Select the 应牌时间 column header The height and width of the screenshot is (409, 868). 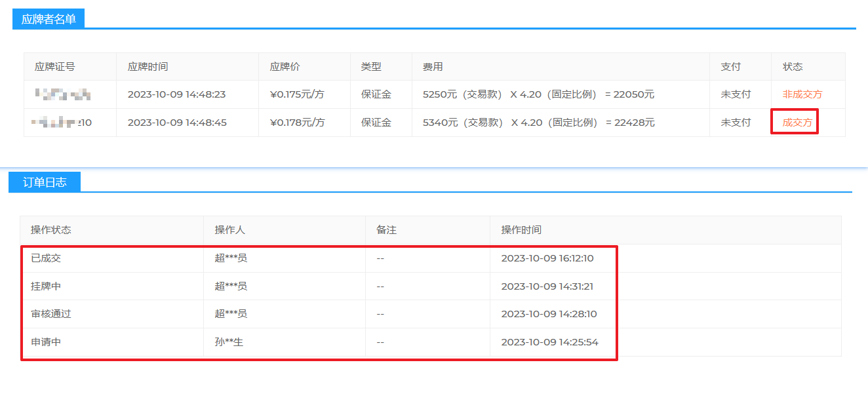pyautogui.click(x=148, y=67)
